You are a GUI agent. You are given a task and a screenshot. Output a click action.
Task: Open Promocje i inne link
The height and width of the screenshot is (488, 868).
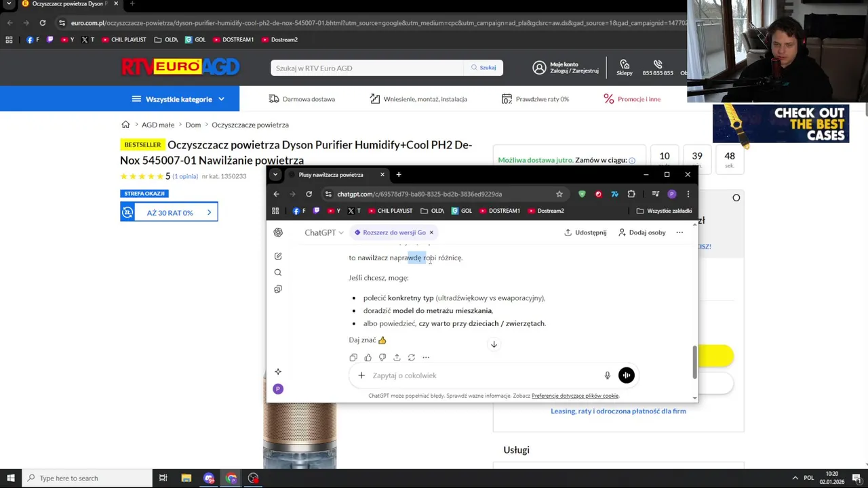click(x=632, y=99)
